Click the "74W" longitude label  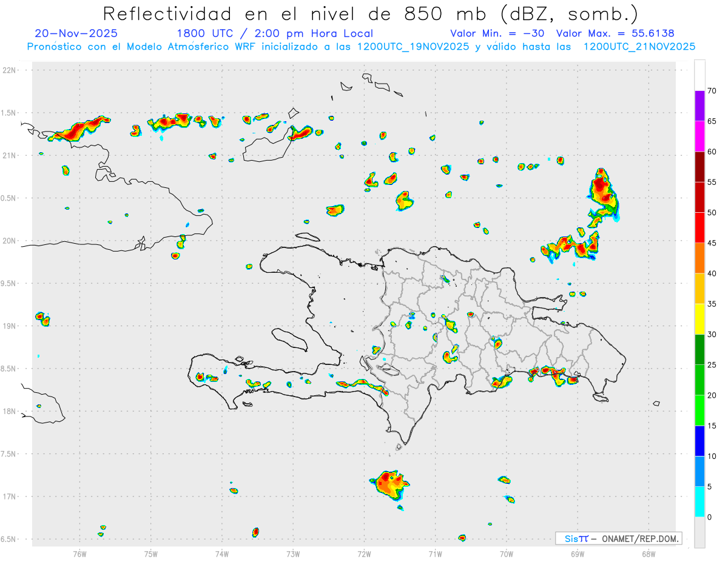pos(222,554)
